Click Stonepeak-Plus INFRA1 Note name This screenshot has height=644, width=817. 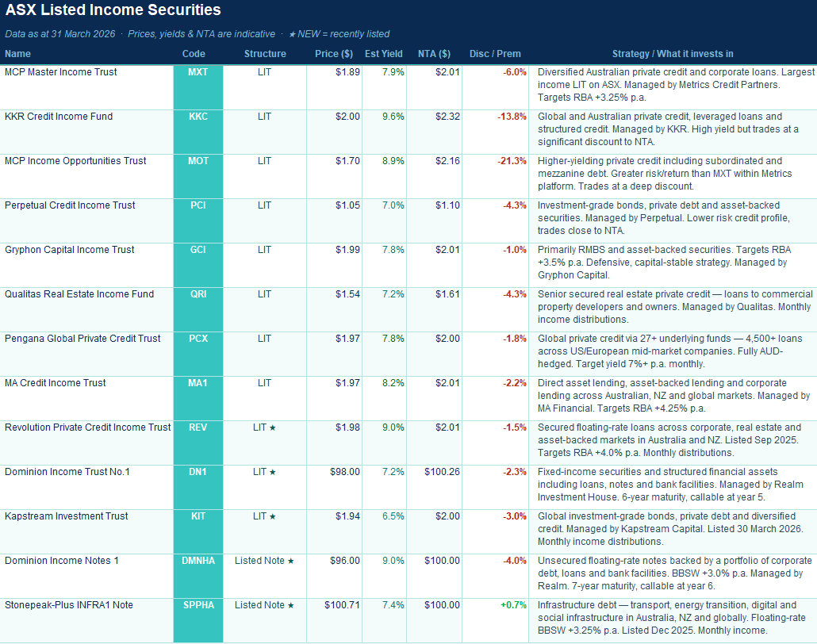[69, 605]
